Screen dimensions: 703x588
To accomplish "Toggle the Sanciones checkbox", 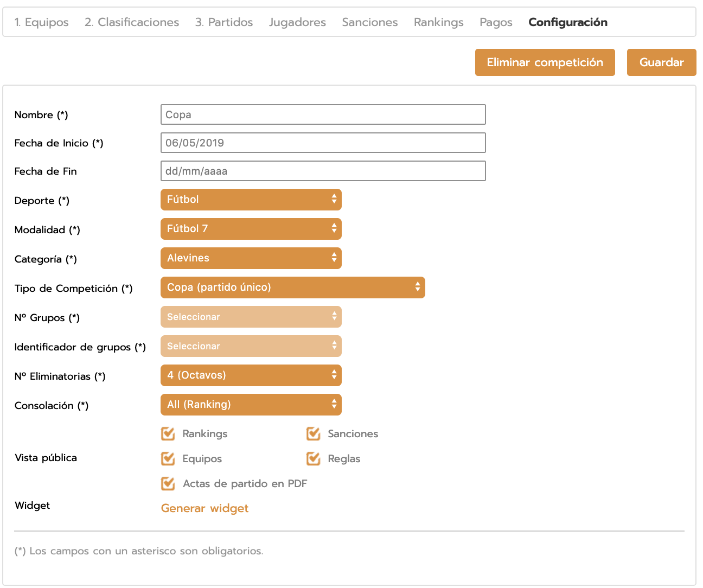I will point(314,434).
